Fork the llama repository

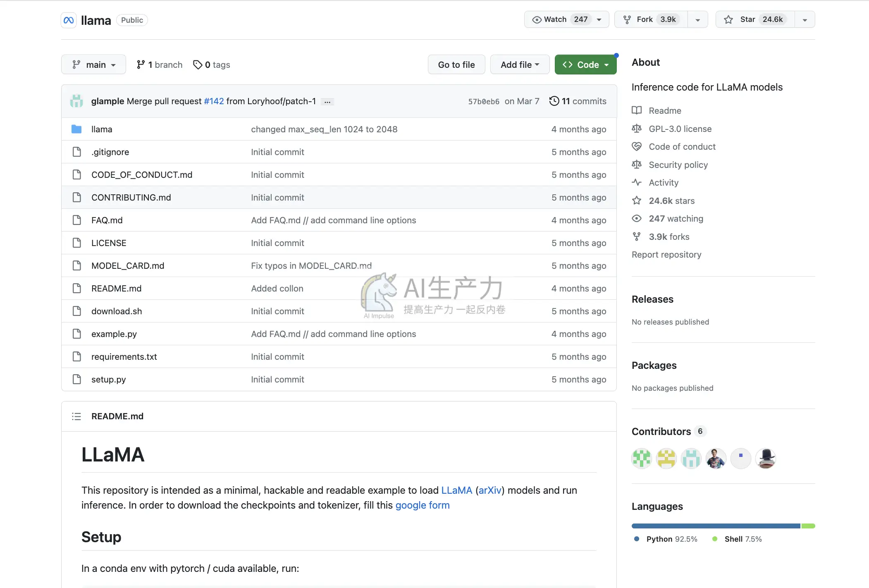651,19
